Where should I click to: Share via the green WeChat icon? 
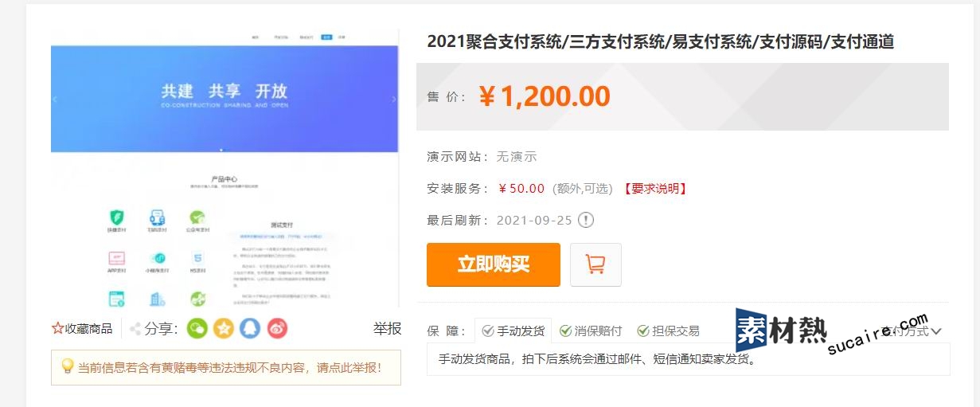click(x=197, y=328)
